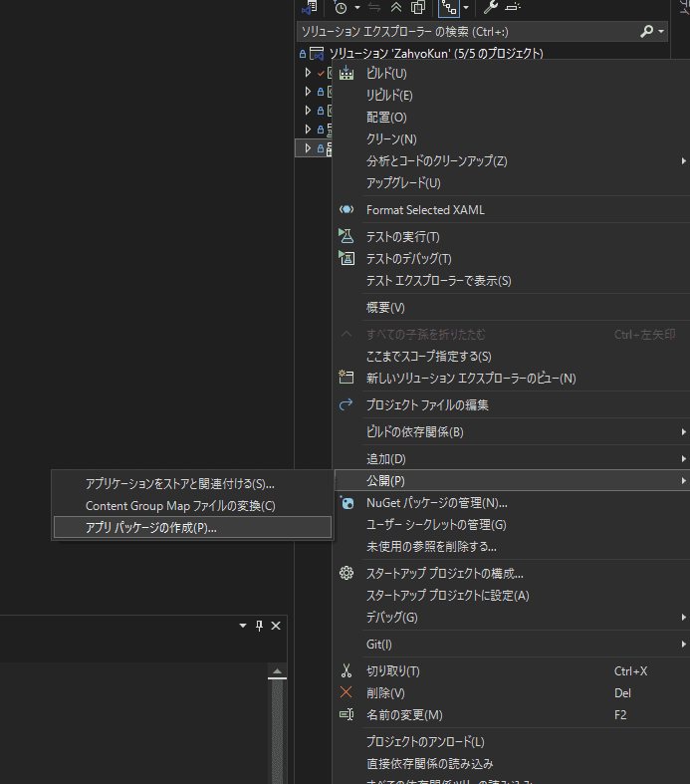Click the rename icon for 名前の変更(M)
This screenshot has height=784, width=690.
346,714
